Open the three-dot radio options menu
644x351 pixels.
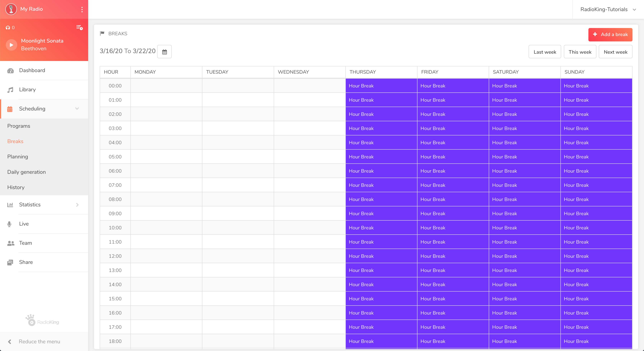click(82, 10)
